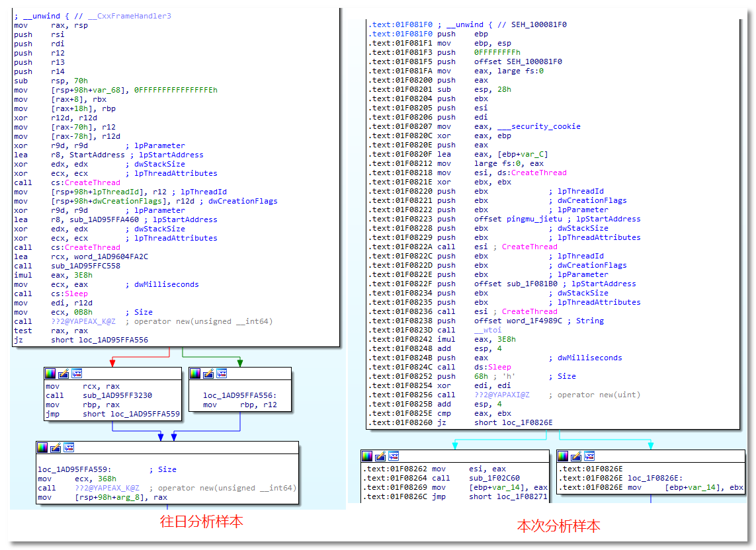Click edit icon on loc_1AD95FFA559 node

point(56,448)
